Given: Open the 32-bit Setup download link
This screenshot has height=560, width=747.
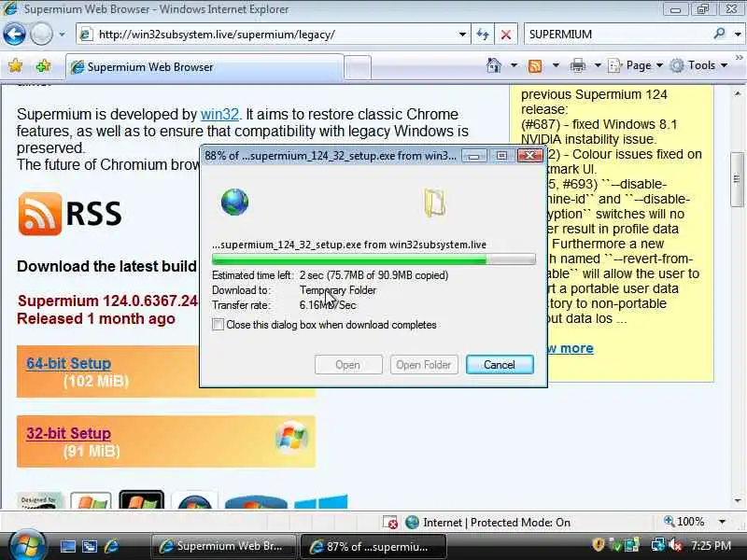Looking at the screenshot, I should [68, 433].
